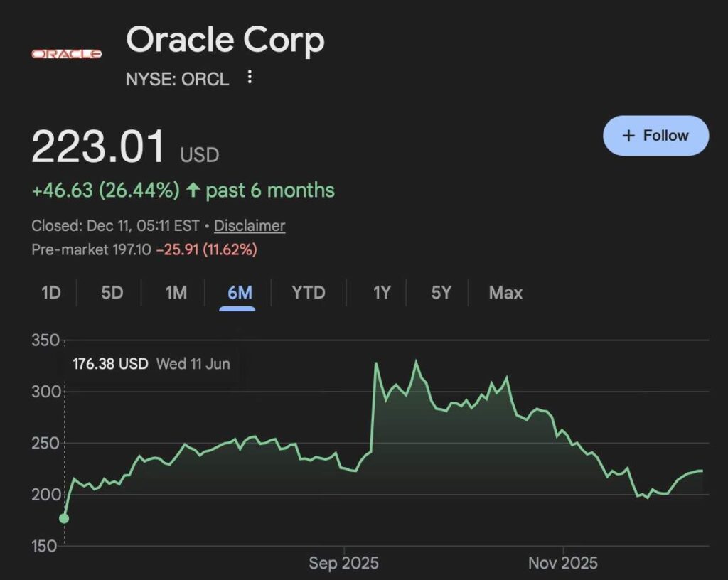Viewport: 728px width, 580px height.
Task: Switch chart to YTD range
Action: 309,293
